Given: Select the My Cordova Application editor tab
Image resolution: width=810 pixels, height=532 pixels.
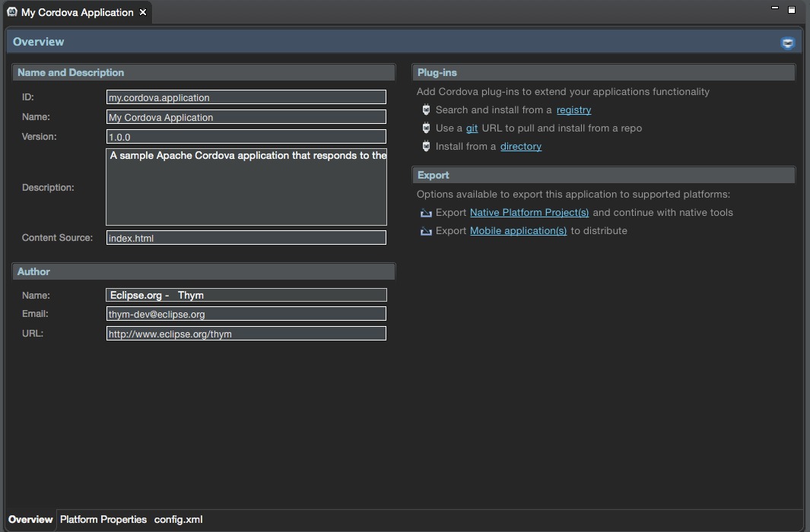Looking at the screenshot, I should (78, 12).
